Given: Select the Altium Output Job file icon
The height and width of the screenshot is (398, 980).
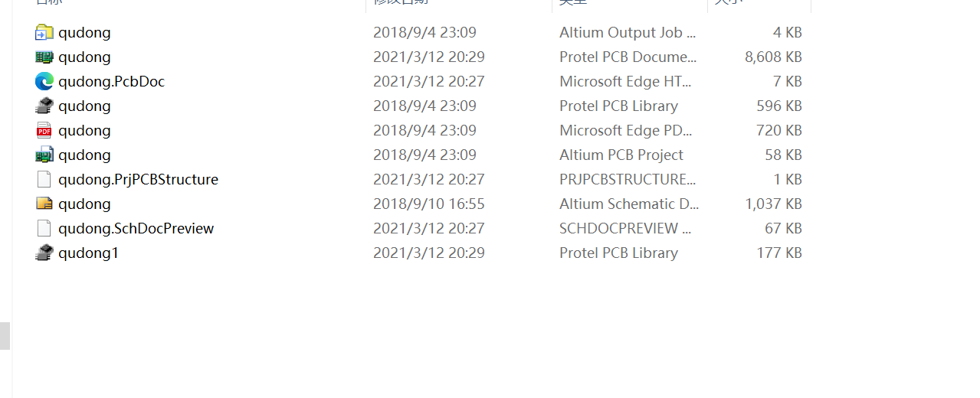Looking at the screenshot, I should 44,32.
